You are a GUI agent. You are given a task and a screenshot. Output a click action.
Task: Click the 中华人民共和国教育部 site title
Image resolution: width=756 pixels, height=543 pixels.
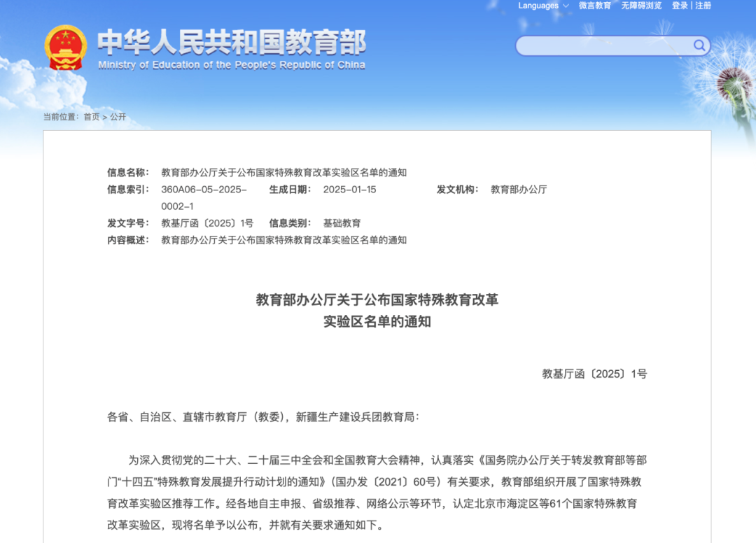[x=232, y=42]
